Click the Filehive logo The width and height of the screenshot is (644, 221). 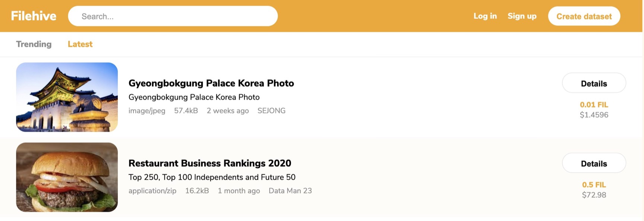click(34, 16)
